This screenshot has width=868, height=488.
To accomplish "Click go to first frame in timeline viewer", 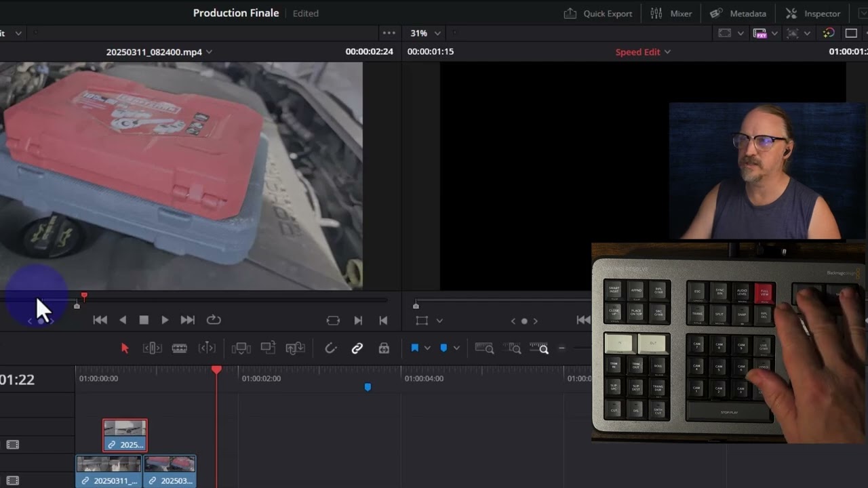I will point(583,320).
